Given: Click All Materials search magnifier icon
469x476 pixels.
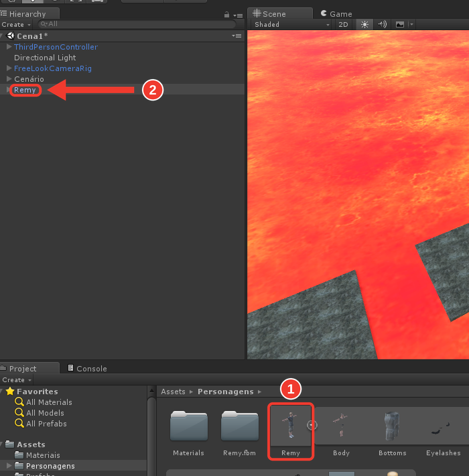Looking at the screenshot, I should (x=19, y=402).
